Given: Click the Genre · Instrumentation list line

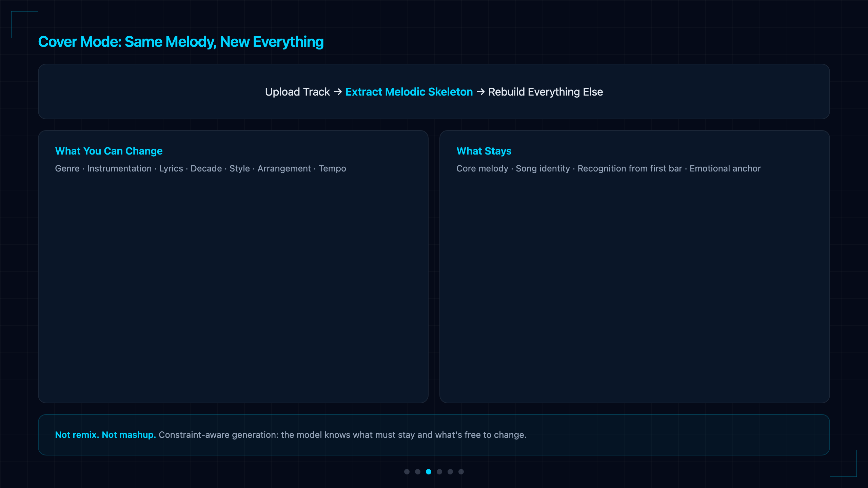Looking at the screenshot, I should (201, 168).
